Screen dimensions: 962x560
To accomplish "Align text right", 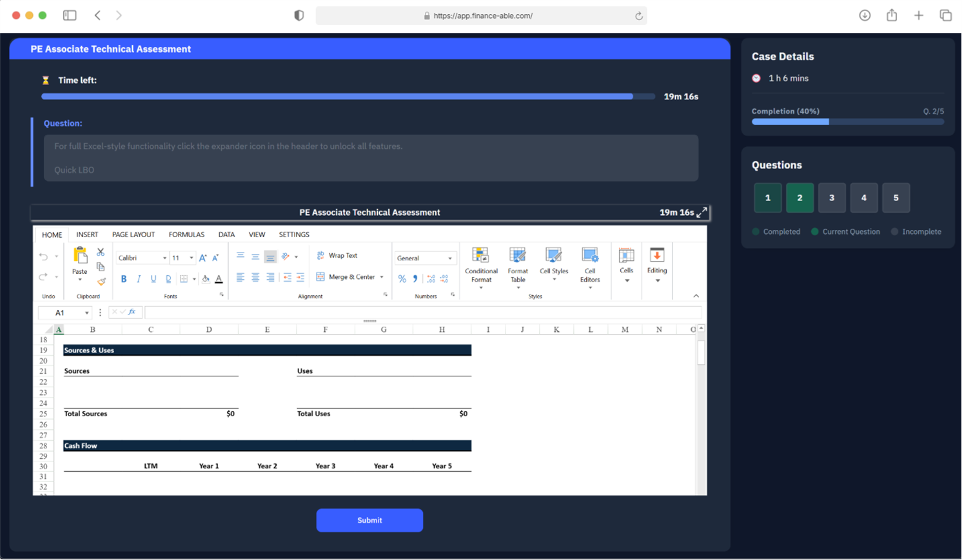I will (x=270, y=277).
